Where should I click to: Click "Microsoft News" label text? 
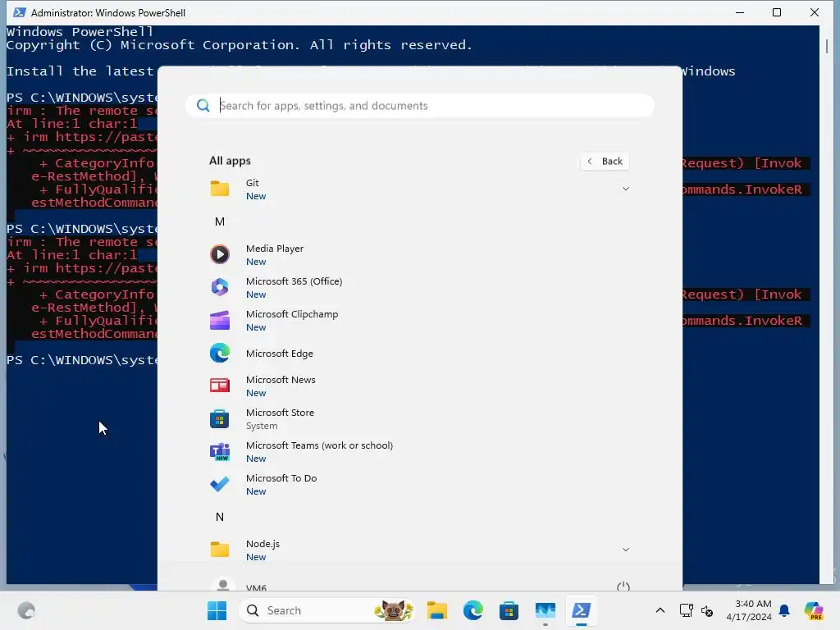281,380
